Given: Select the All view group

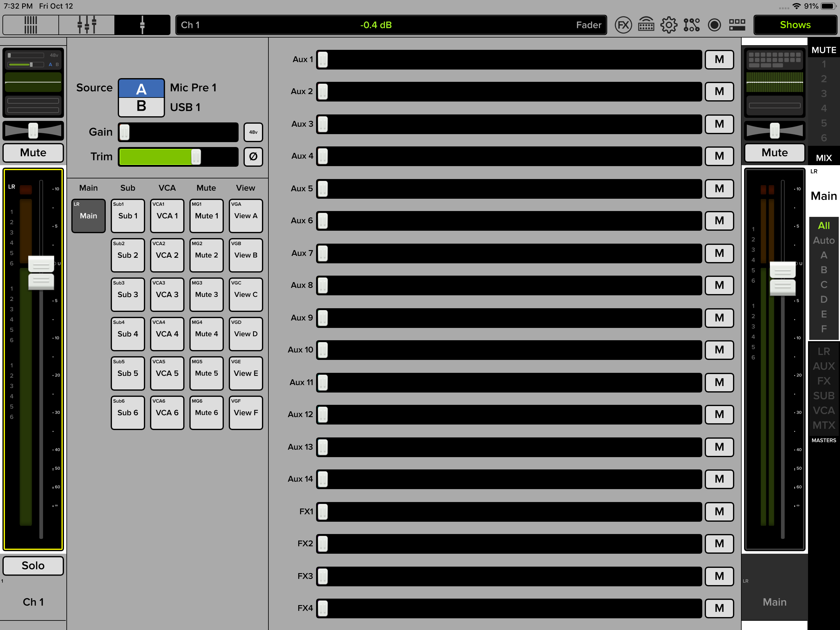Looking at the screenshot, I should pyautogui.click(x=823, y=226).
